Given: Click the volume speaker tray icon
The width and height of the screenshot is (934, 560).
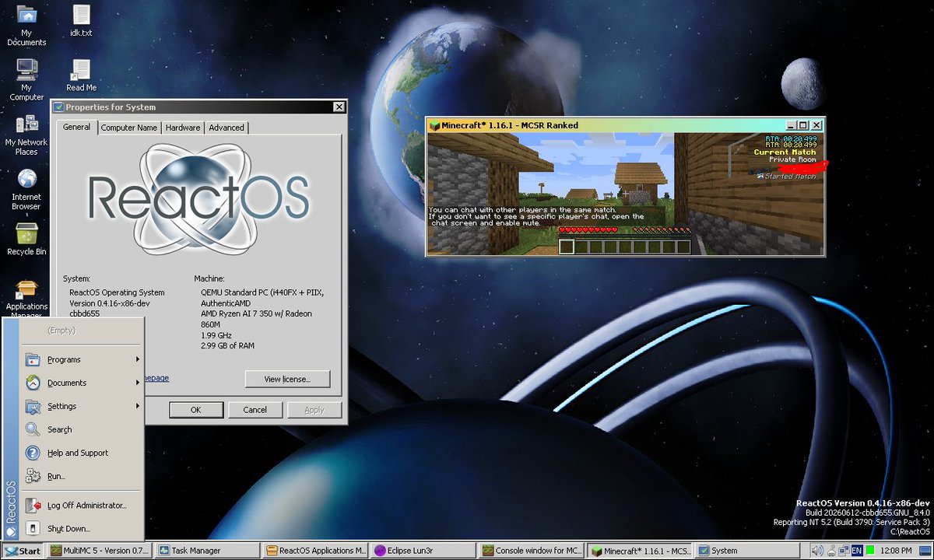Looking at the screenshot, I should [x=819, y=551].
